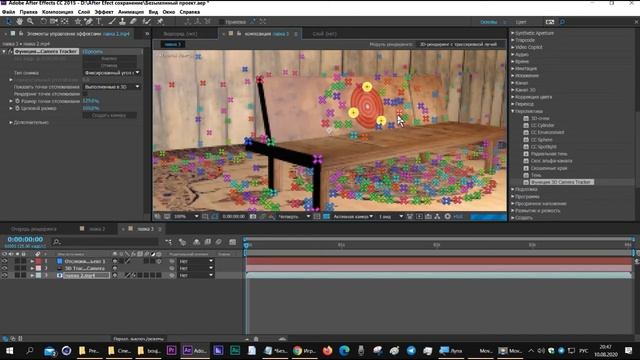This screenshot has width=640, height=360.
Task: Toggle viewer transparency grid icon
Action: pos(327,216)
